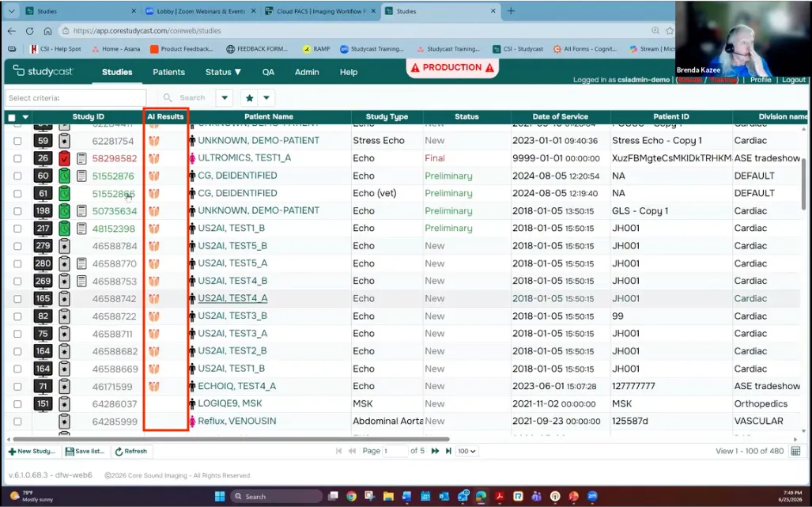The image size is (812, 507).
Task: Open the document note icon for study 58298582
Action: point(81,158)
